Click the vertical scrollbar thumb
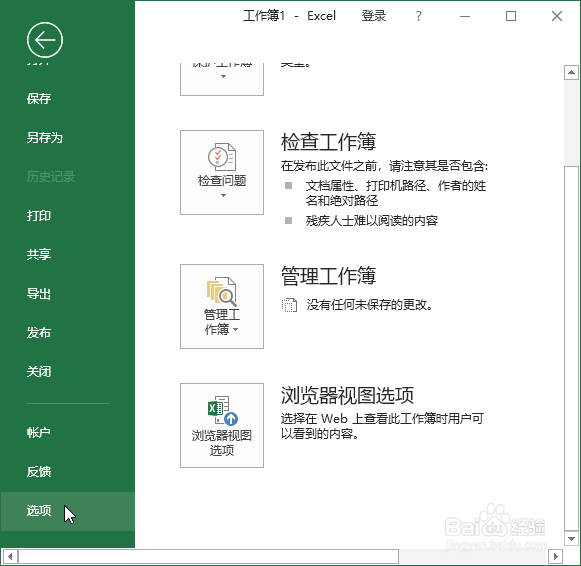The width and height of the screenshot is (581, 566). 571,348
